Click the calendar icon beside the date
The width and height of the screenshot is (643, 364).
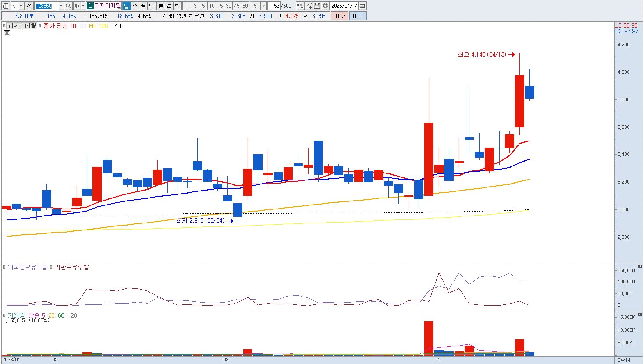(x=362, y=6)
